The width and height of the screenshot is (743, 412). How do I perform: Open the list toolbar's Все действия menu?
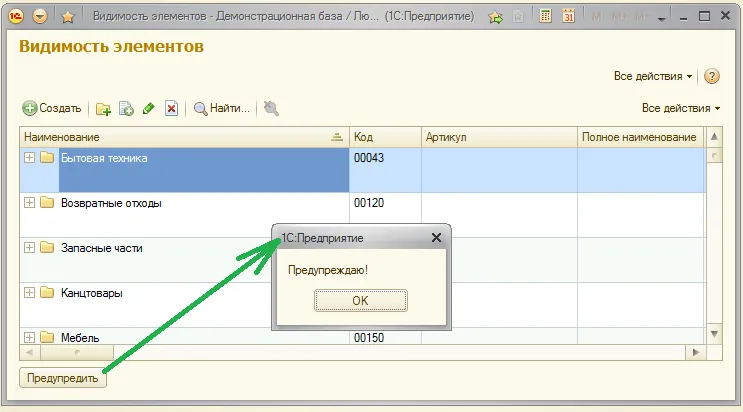click(681, 108)
